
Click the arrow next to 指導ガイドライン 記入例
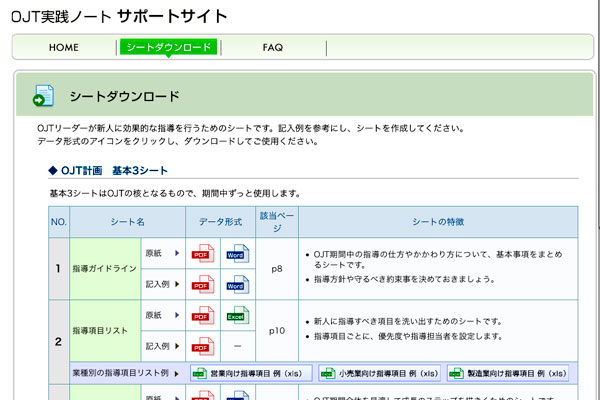[177, 284]
